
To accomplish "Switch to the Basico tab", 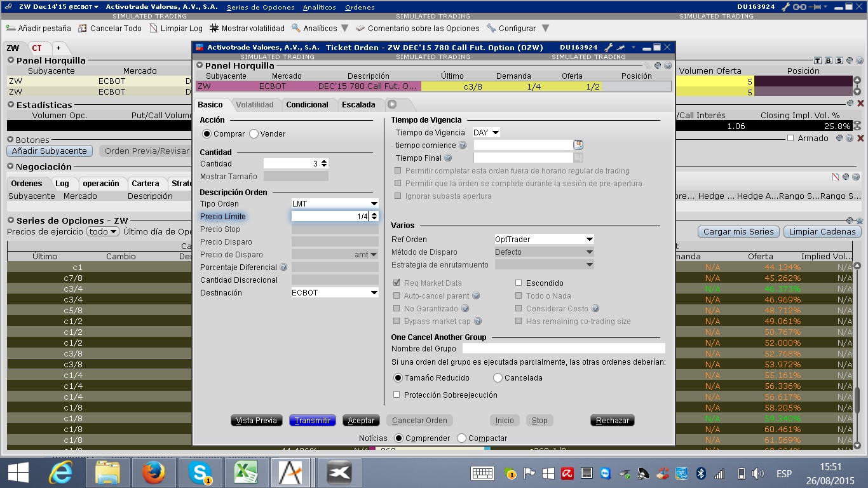I will pos(210,105).
